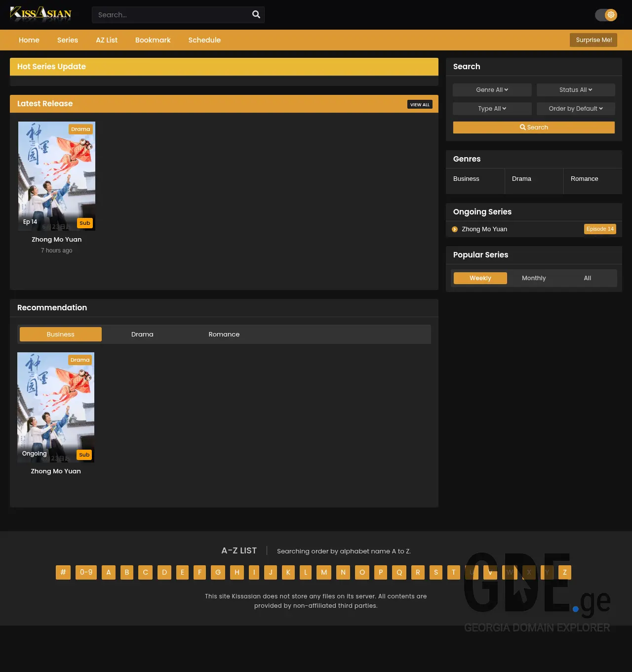Click the 0-9 button in A-Z list
Image resolution: width=632 pixels, height=672 pixels.
pos(86,572)
